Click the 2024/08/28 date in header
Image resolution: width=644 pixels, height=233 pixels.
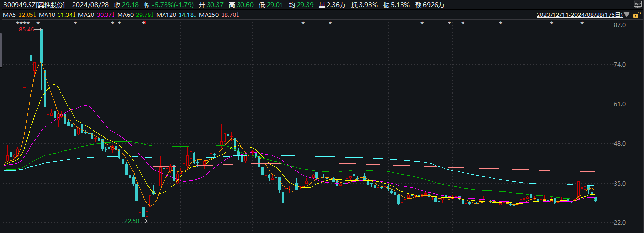[93, 5]
